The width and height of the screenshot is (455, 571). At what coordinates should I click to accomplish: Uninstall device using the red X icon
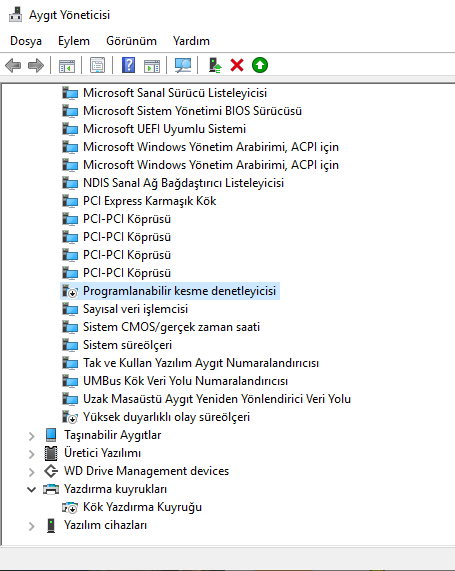237,66
